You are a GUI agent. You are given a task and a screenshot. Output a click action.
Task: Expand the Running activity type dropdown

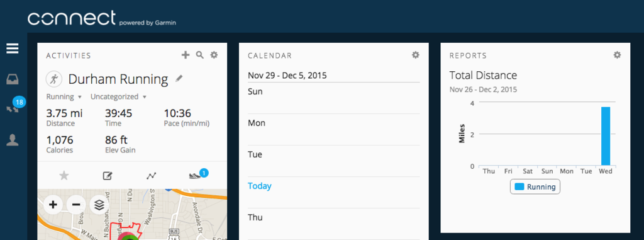[x=64, y=97]
